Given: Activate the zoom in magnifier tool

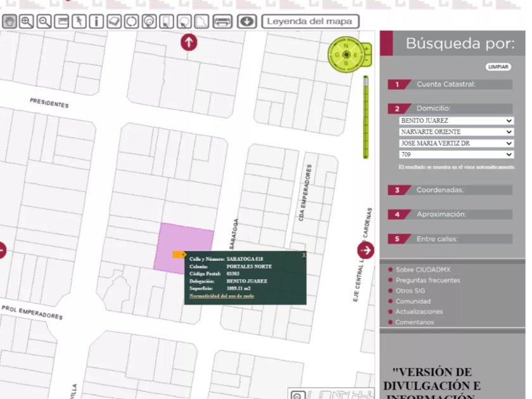Looking at the screenshot, I should 27,22.
